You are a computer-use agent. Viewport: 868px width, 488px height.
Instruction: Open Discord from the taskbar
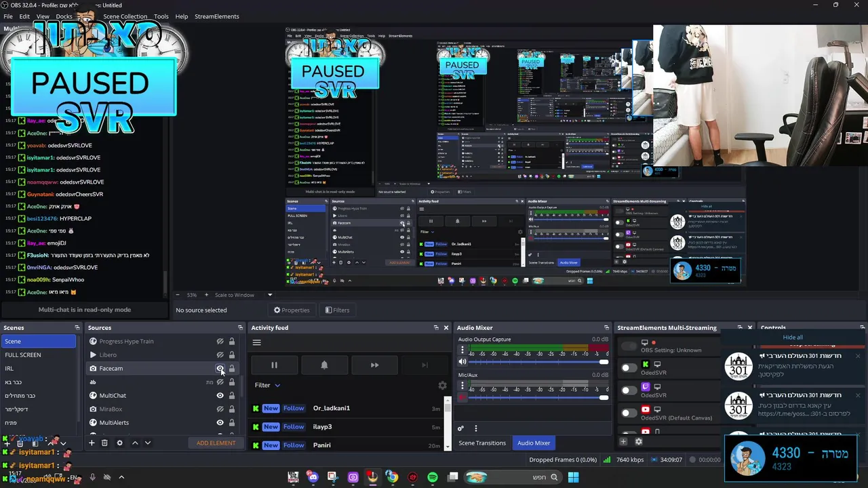[x=313, y=477]
